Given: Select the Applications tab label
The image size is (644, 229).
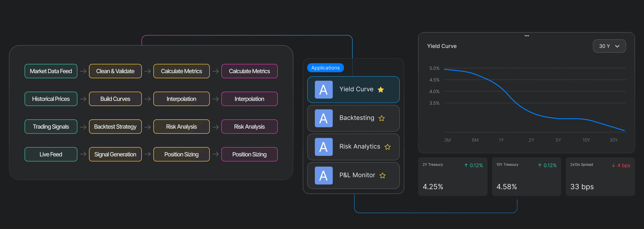Looking at the screenshot, I should coord(325,68).
